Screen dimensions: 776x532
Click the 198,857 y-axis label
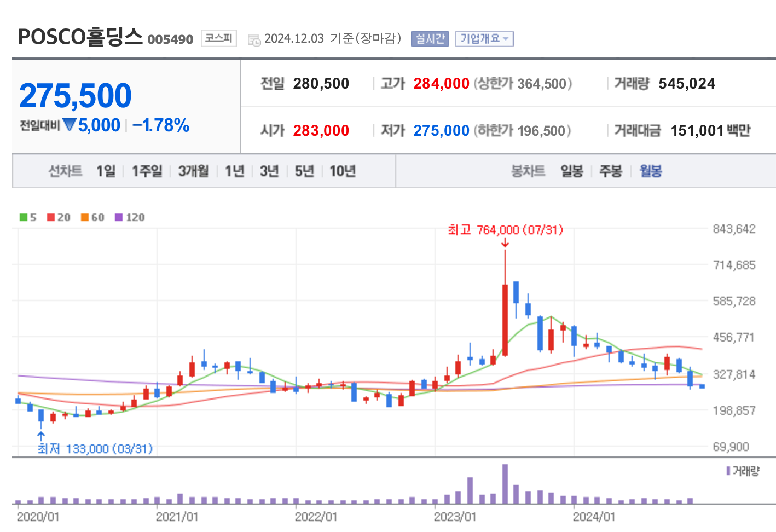click(734, 410)
